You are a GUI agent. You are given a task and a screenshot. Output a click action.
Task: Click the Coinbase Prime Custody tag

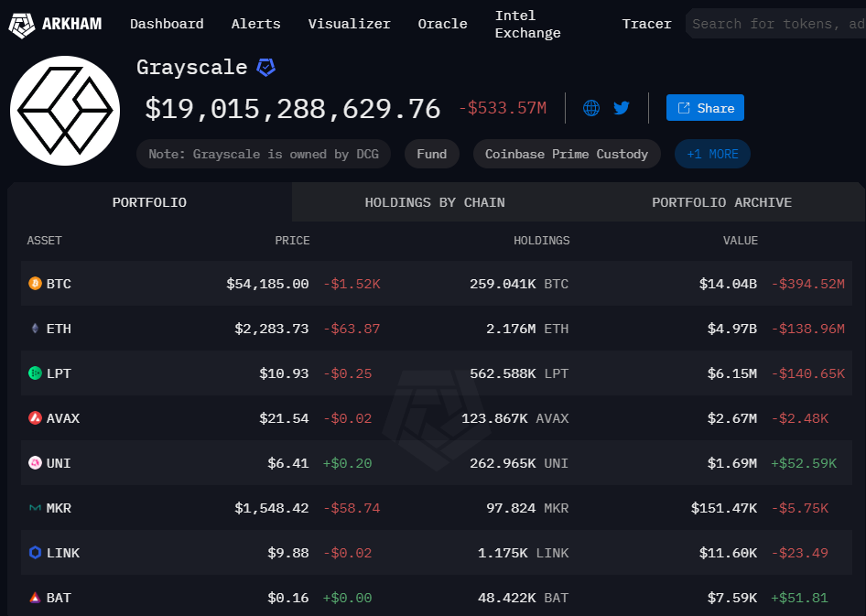(567, 154)
